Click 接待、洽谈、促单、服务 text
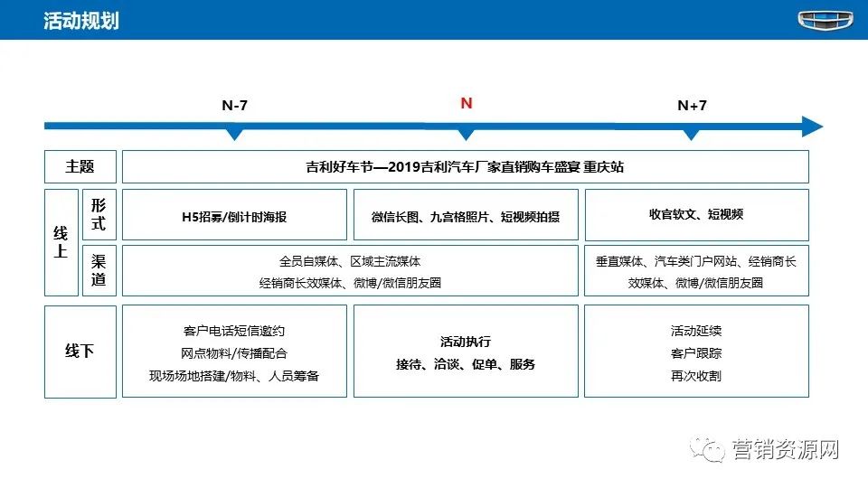 point(466,364)
